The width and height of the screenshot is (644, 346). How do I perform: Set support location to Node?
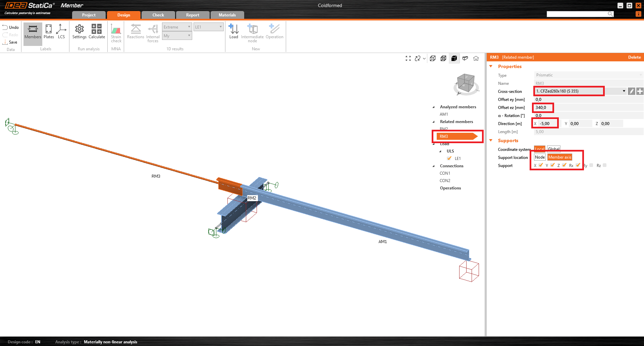[x=540, y=157]
